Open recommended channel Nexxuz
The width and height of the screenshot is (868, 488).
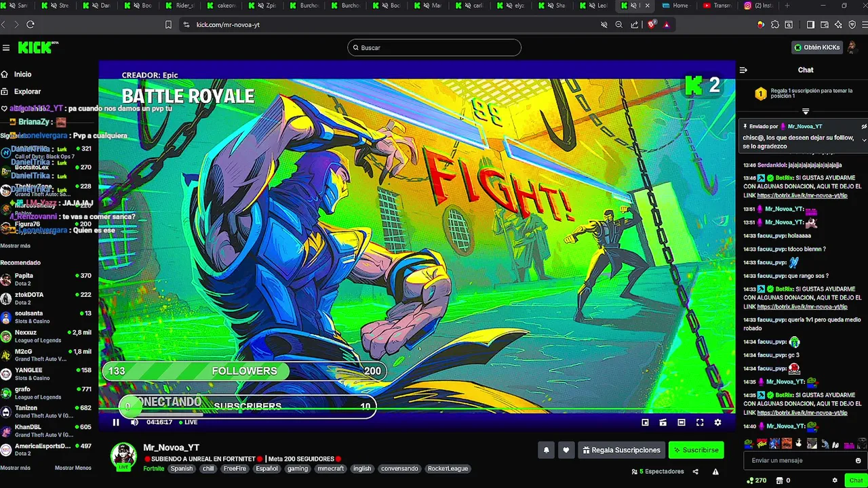[x=46, y=336]
